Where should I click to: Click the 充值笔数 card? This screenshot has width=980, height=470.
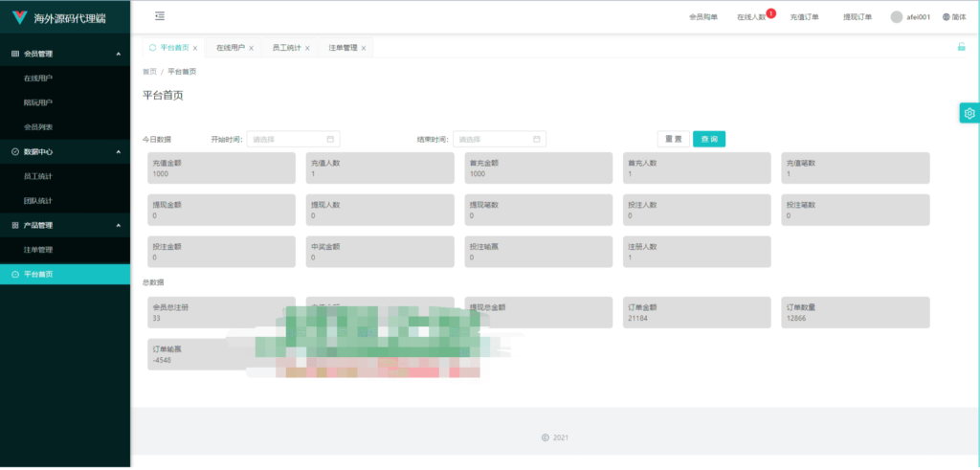point(856,168)
